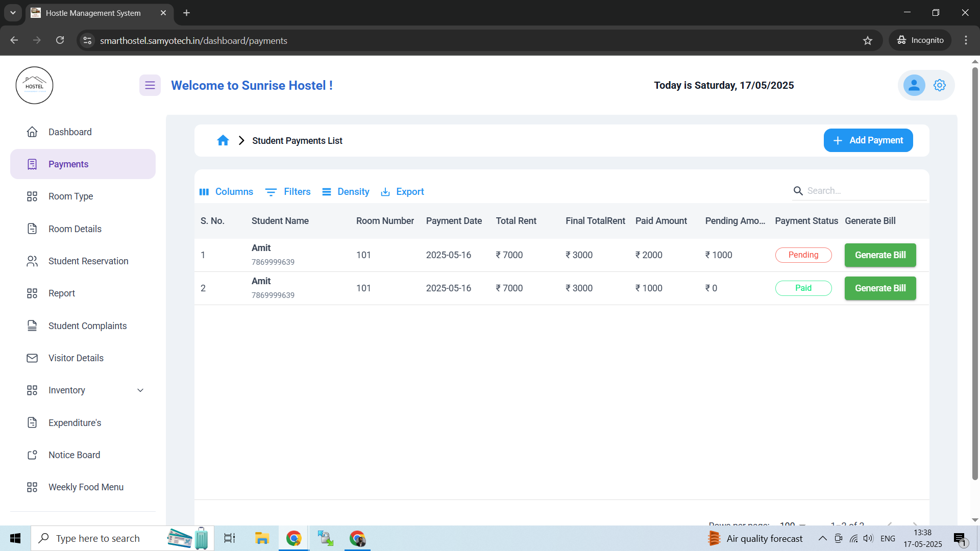Click the next page pagination arrow
This screenshot has width=980, height=551.
pyautogui.click(x=914, y=524)
